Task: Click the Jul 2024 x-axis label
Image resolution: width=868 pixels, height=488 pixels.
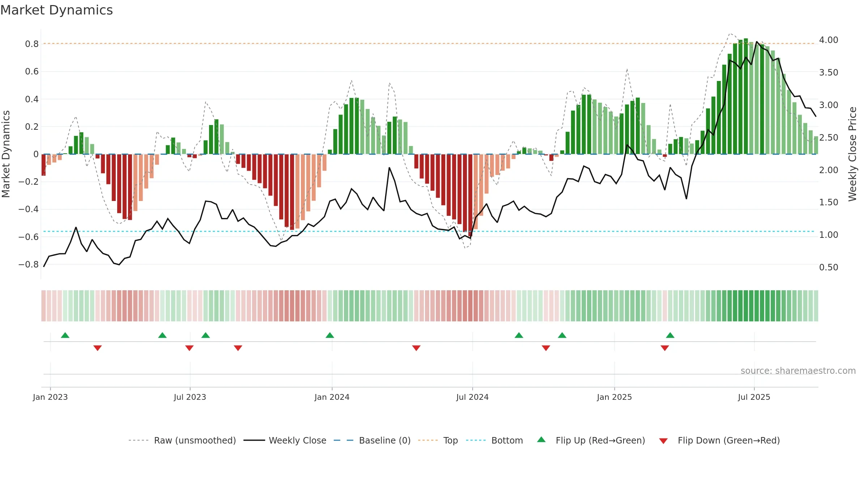Action: [472, 397]
